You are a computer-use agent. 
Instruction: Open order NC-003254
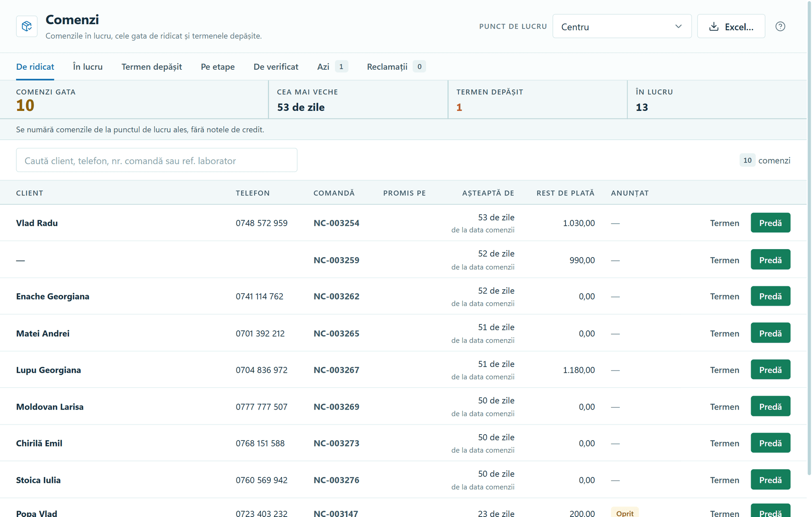coord(336,223)
